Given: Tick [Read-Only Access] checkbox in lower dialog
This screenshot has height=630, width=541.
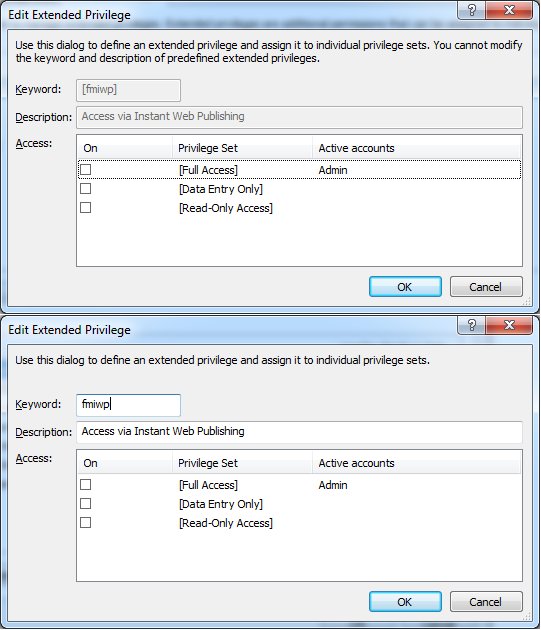Looking at the screenshot, I should point(86,523).
